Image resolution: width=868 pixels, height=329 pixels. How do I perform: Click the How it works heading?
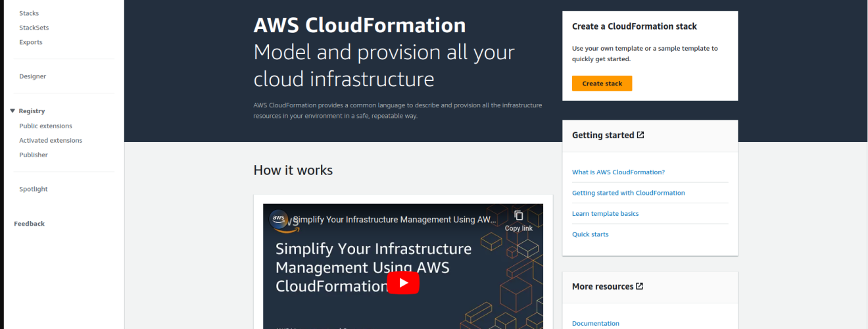pos(293,170)
